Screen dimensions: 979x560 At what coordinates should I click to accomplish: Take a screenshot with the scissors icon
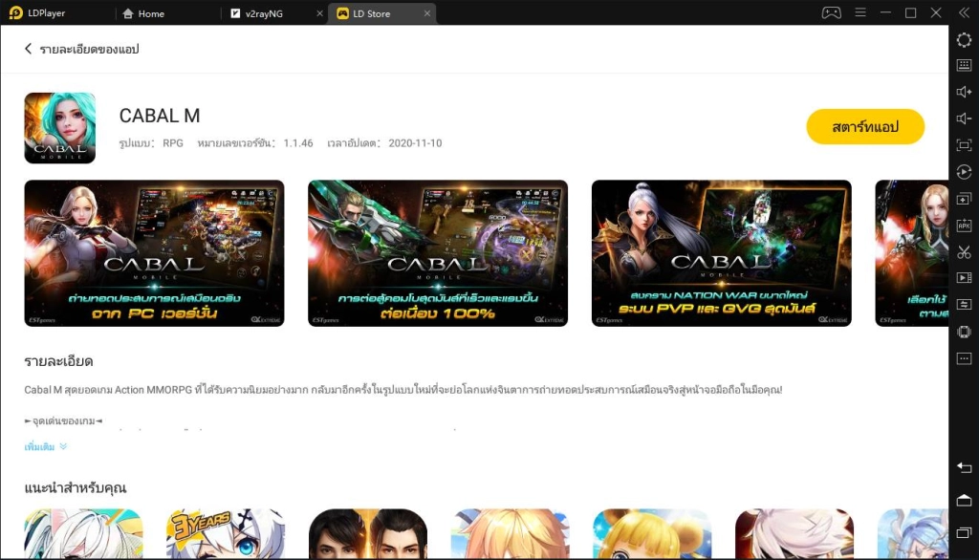(964, 252)
